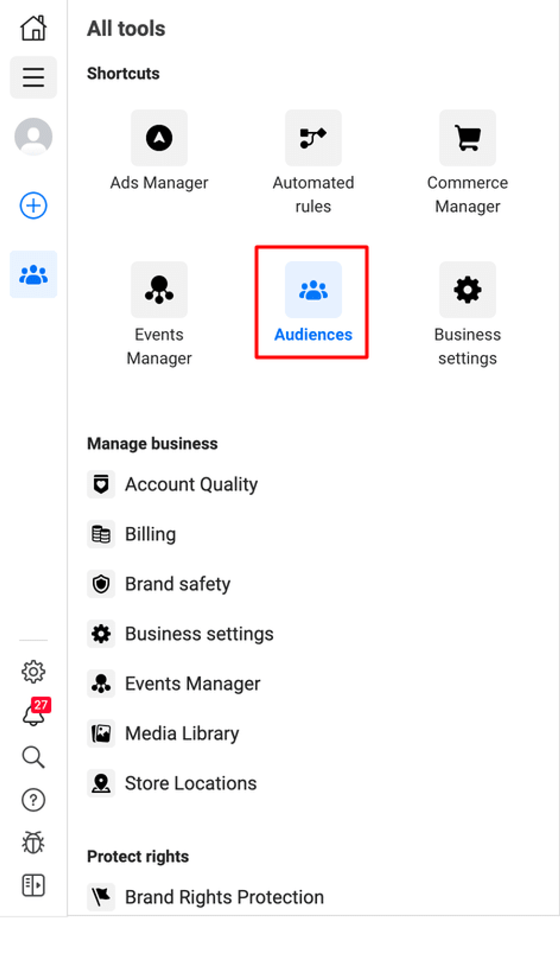Open the Commerce Manager cart icon
The image size is (560, 968).
pos(468,138)
